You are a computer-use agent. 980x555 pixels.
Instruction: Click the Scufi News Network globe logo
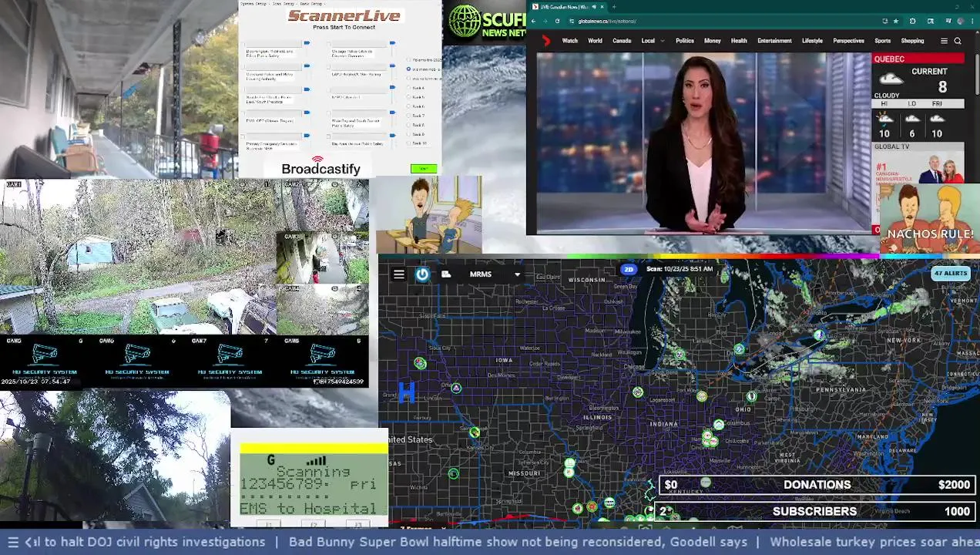point(465,22)
